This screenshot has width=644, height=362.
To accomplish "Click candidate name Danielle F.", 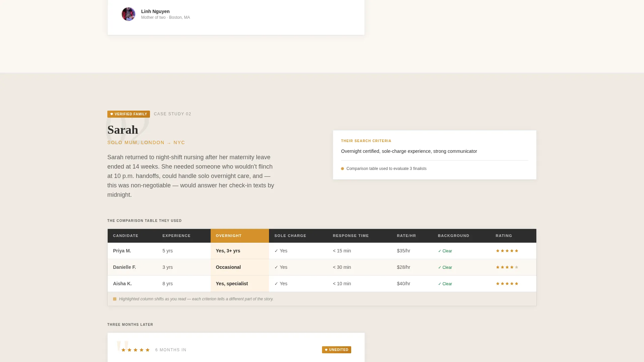I will tap(124, 267).
